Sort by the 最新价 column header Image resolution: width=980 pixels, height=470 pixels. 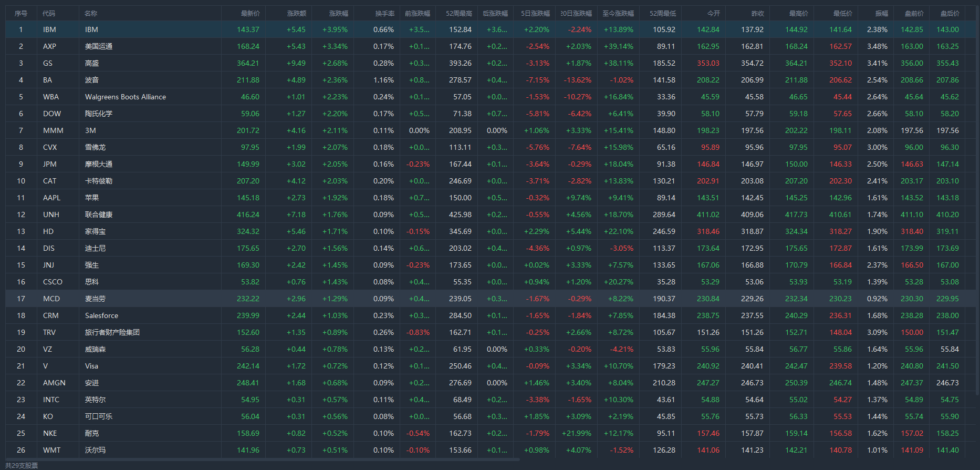[x=250, y=13]
